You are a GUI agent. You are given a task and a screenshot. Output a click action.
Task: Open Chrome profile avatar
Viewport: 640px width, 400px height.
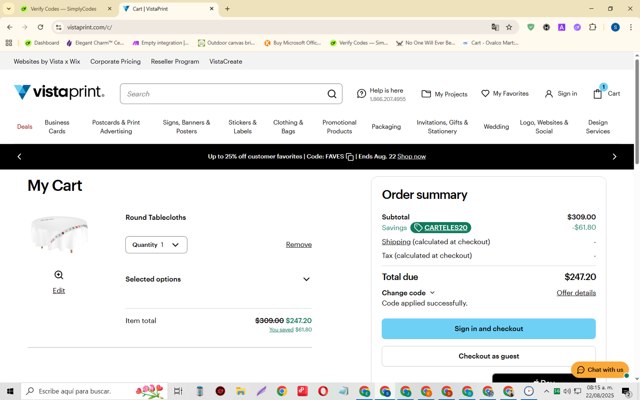tap(615, 27)
